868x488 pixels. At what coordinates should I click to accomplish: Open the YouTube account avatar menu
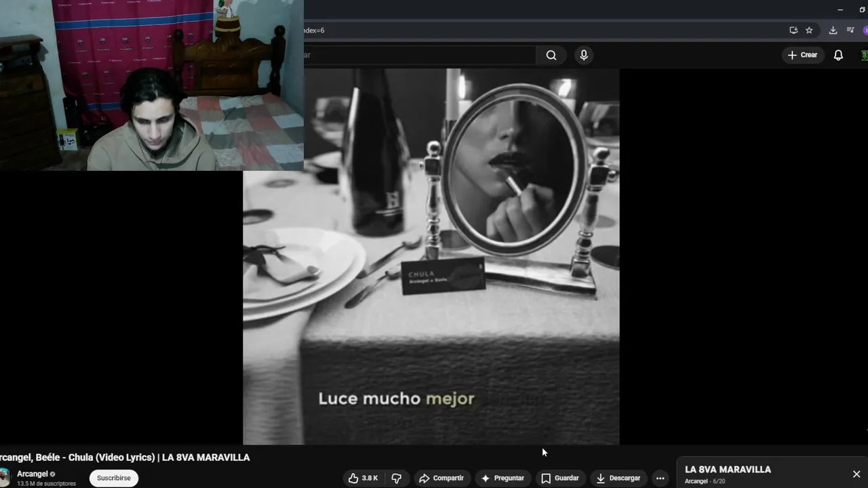coord(865,56)
